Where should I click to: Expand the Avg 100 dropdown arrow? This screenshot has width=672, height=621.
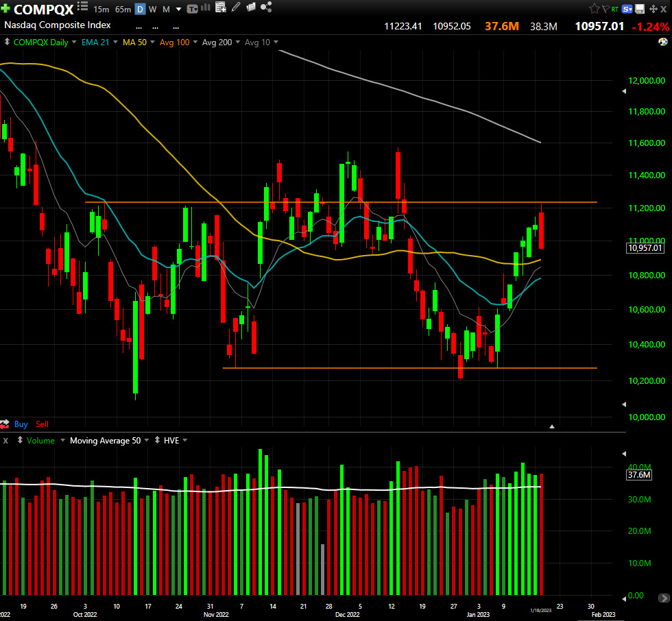[195, 42]
